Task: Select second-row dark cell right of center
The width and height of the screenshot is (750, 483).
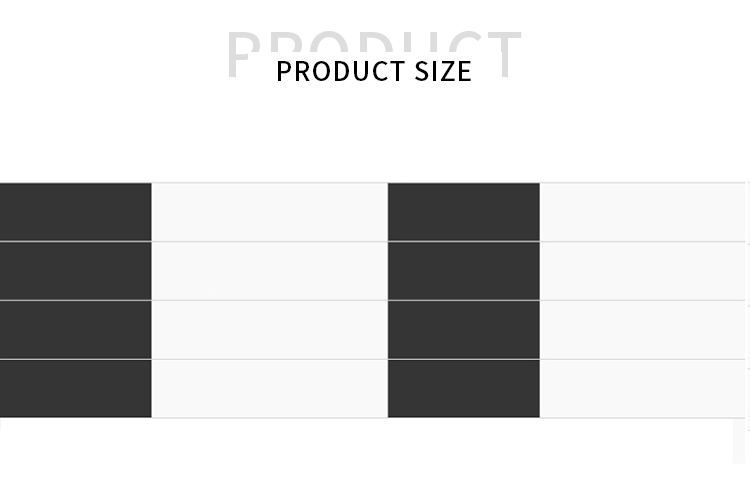Action: pos(463,271)
